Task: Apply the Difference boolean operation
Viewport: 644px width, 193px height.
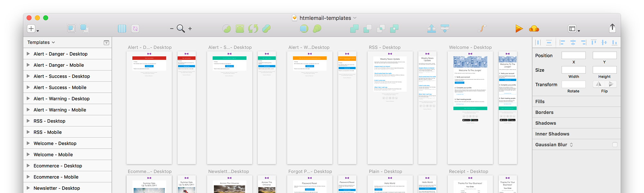Action: tap(394, 29)
